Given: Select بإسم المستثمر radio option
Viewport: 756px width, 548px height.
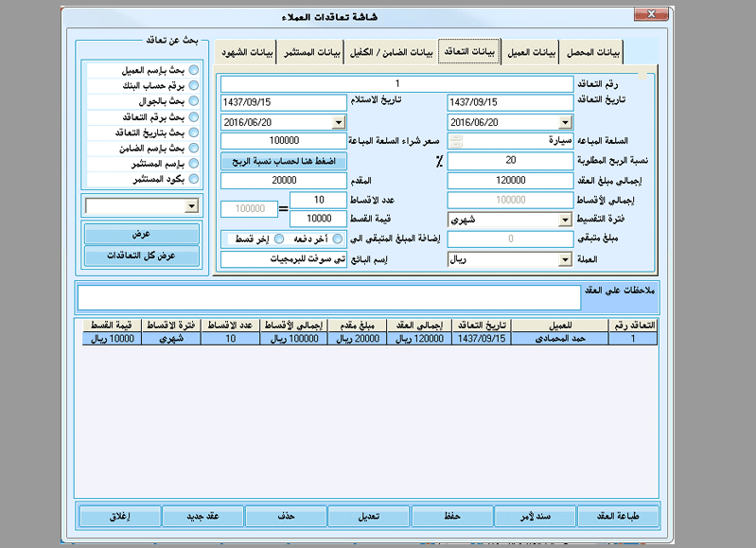Looking at the screenshot, I should [193, 163].
